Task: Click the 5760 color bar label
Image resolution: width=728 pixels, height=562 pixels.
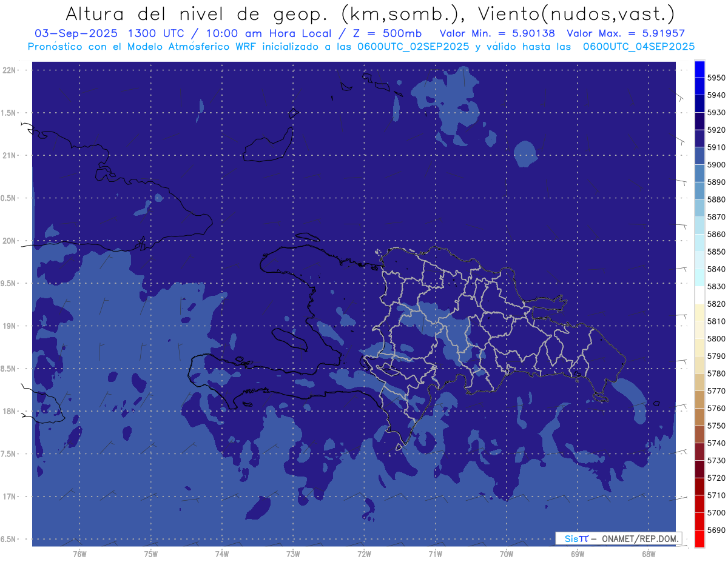Action: (x=716, y=408)
